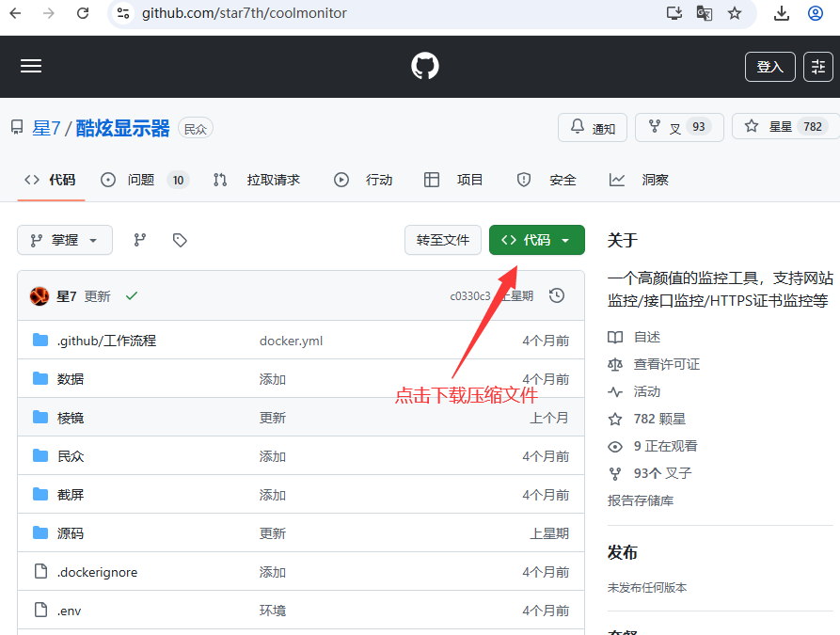Open the .github/工作流程 folder
This screenshot has height=635, width=840.
pyautogui.click(x=106, y=341)
